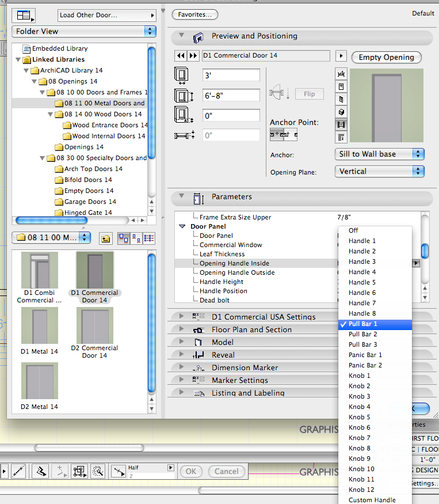439x504 pixels.
Task: Click the Empty Opening button
Action: coord(386,57)
